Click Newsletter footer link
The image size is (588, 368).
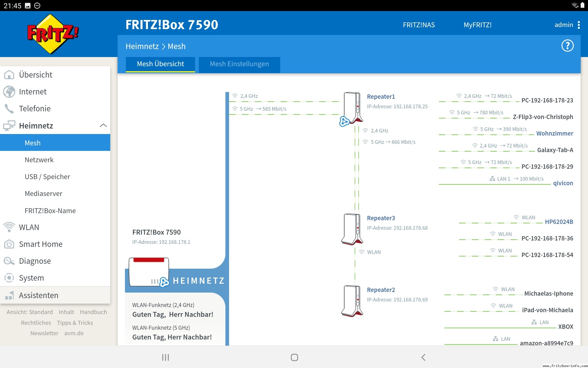pos(44,333)
